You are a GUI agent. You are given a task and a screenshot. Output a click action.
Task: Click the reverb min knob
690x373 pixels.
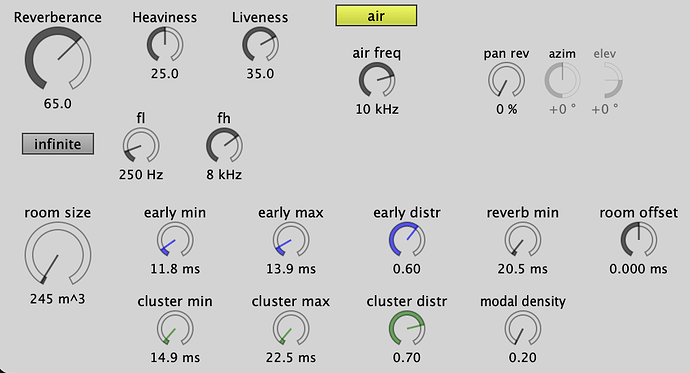click(x=522, y=240)
